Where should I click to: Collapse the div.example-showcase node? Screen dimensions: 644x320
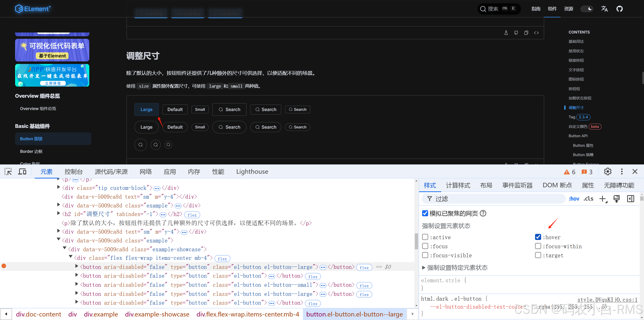[65, 249]
